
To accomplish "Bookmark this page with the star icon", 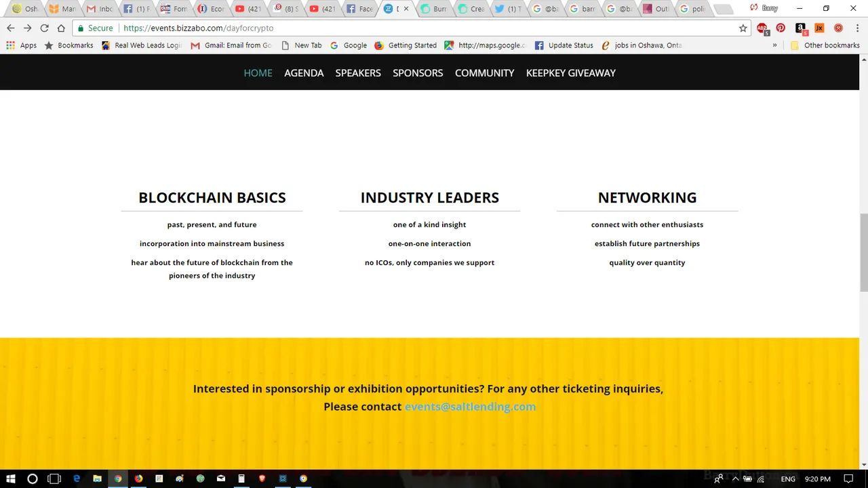I will click(x=743, y=28).
